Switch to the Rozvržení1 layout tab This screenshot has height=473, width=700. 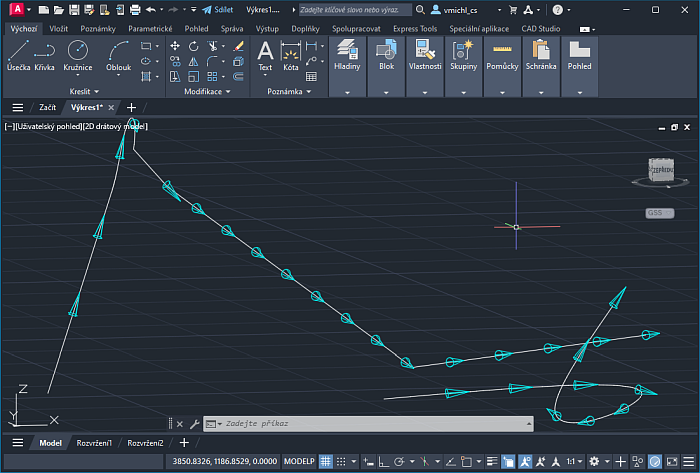click(x=95, y=443)
